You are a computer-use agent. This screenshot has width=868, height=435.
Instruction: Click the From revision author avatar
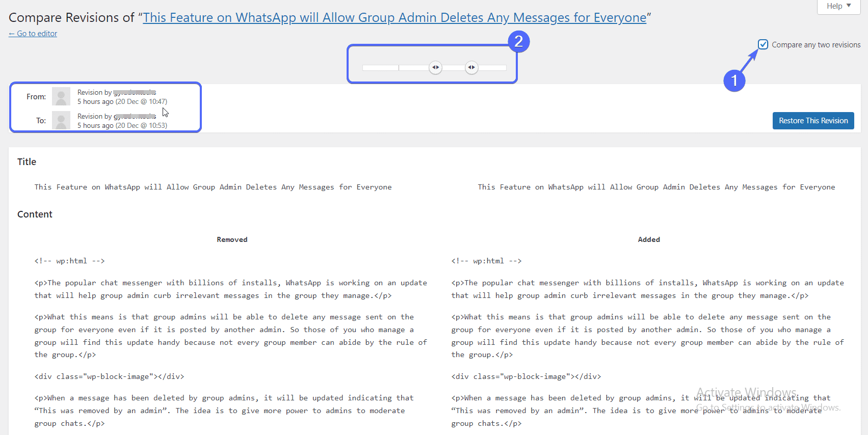pyautogui.click(x=61, y=96)
